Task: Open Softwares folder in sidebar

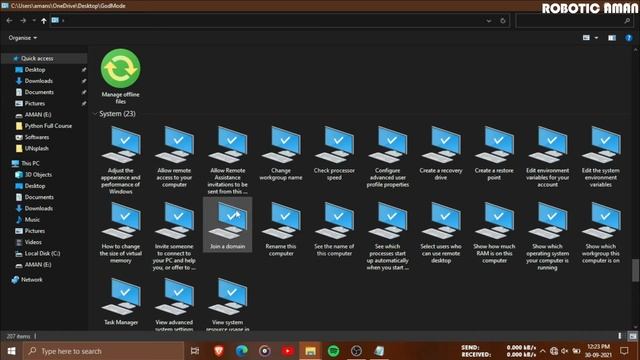Action: (37, 137)
